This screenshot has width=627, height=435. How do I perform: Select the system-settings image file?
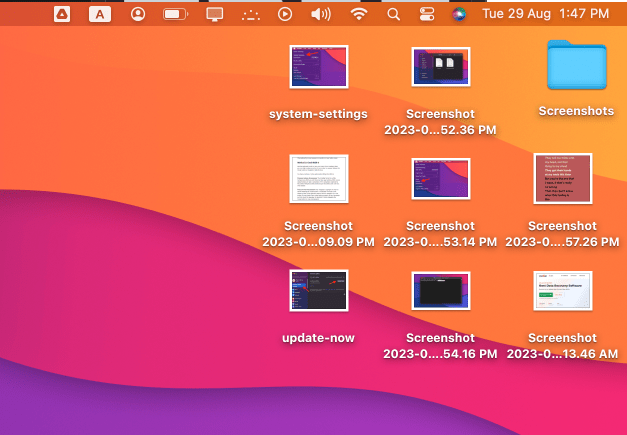[318, 68]
